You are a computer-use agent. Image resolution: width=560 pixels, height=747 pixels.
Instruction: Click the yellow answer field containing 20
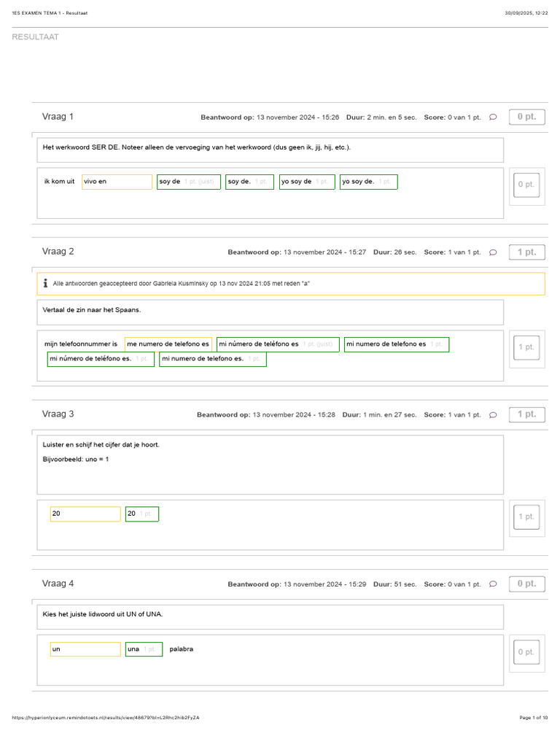[85, 514]
